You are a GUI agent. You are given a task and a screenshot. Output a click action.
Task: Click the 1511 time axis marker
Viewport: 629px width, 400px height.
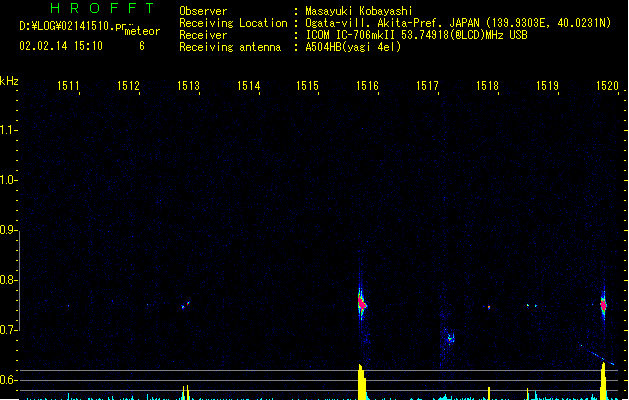[x=68, y=86]
